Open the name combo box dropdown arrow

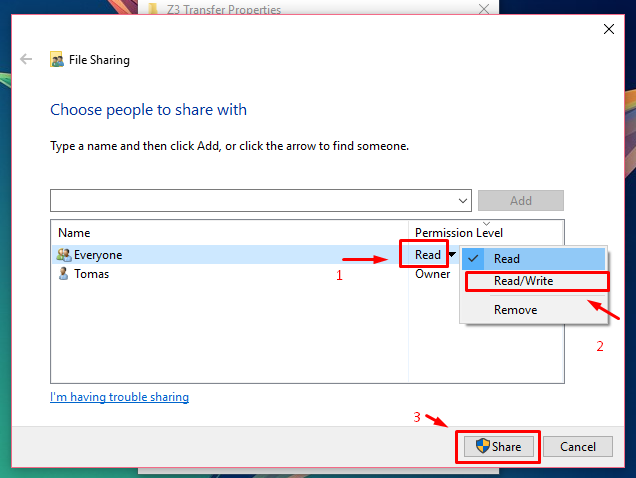pos(463,200)
